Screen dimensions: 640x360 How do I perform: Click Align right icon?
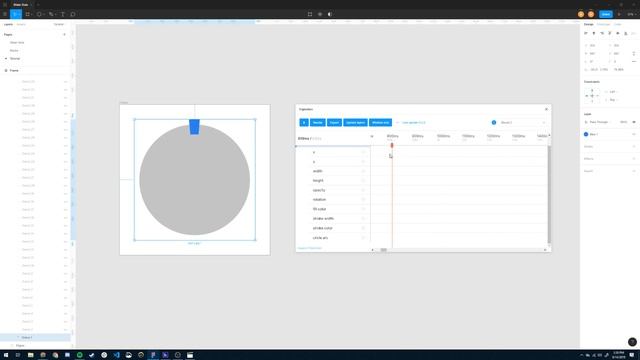click(602, 33)
